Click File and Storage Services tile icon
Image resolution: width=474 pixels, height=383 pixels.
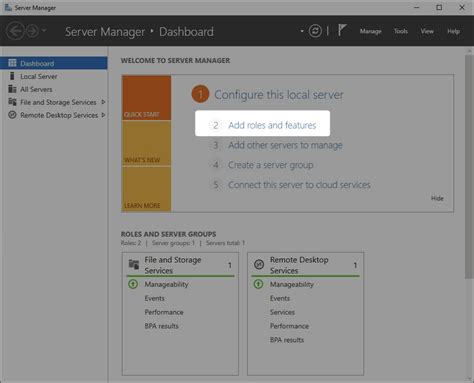(x=134, y=265)
